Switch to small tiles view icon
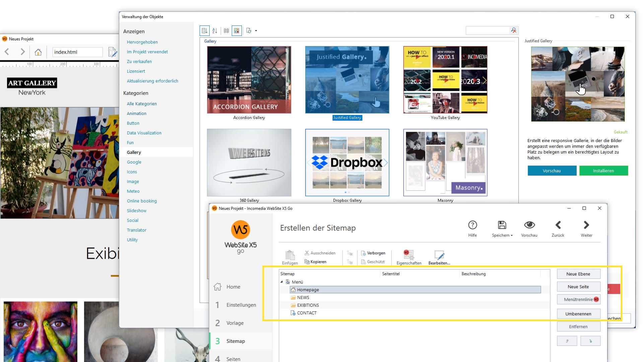The height and width of the screenshot is (362, 644). coord(226,31)
